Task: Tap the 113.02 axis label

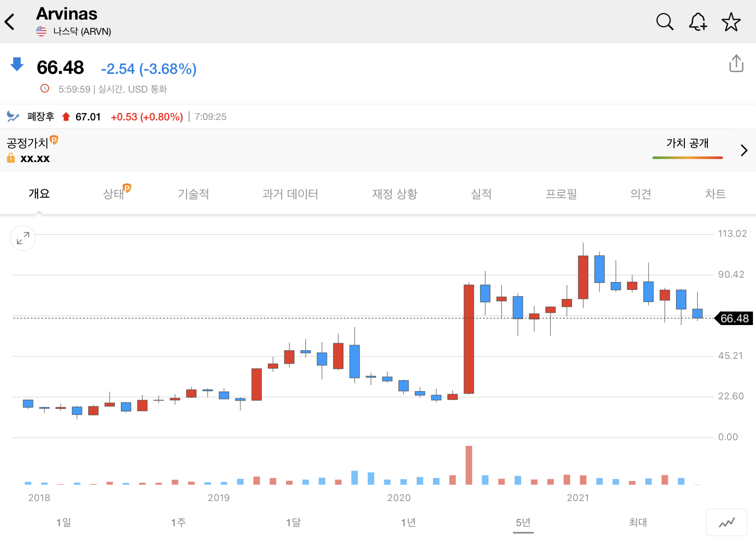Action: 732,234
